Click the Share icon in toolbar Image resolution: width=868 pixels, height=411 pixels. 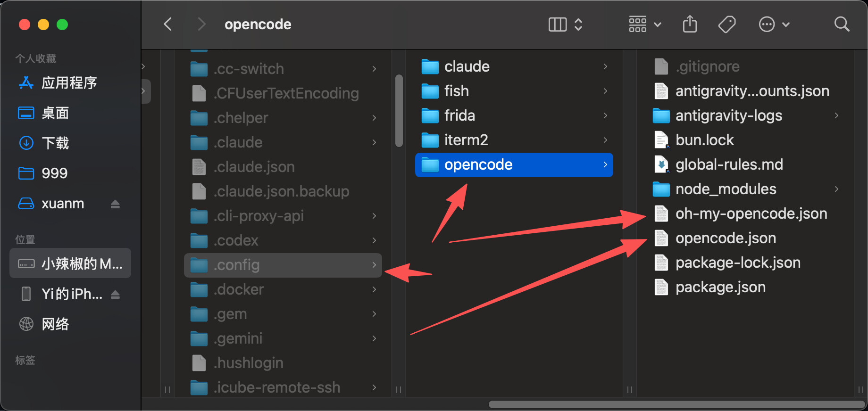click(x=690, y=24)
